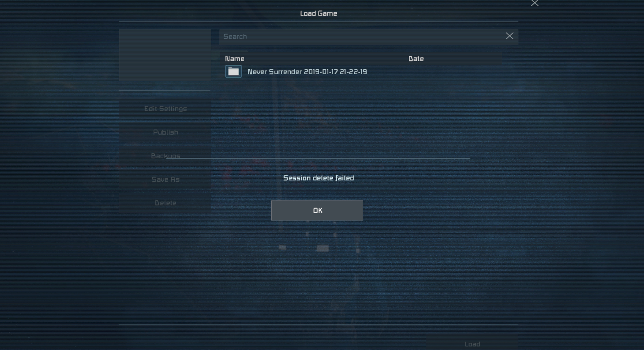Select Never Surrender 2019-01-17 save entry
Image resolution: width=644 pixels, height=350 pixels.
307,72
